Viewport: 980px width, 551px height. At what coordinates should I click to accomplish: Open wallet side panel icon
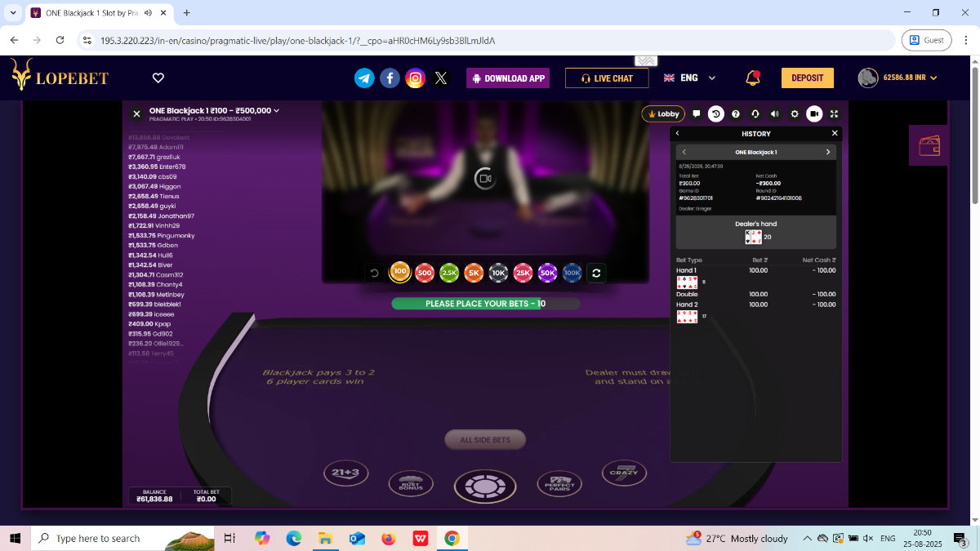click(x=929, y=146)
